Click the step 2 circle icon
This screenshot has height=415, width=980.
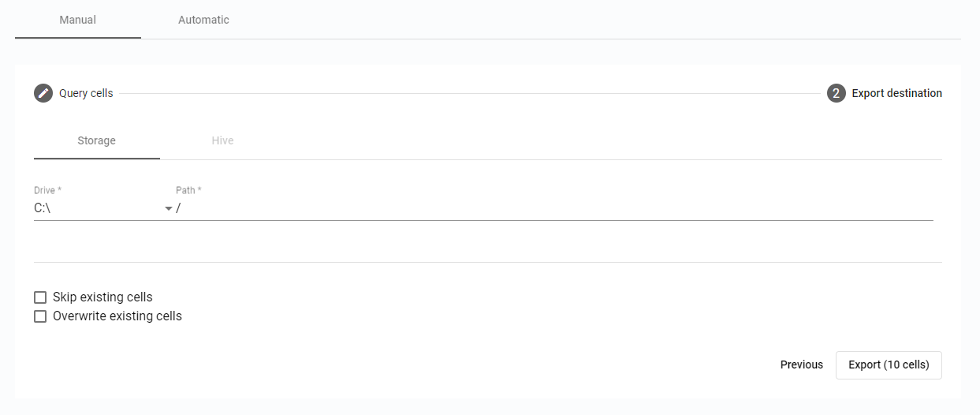tap(836, 93)
